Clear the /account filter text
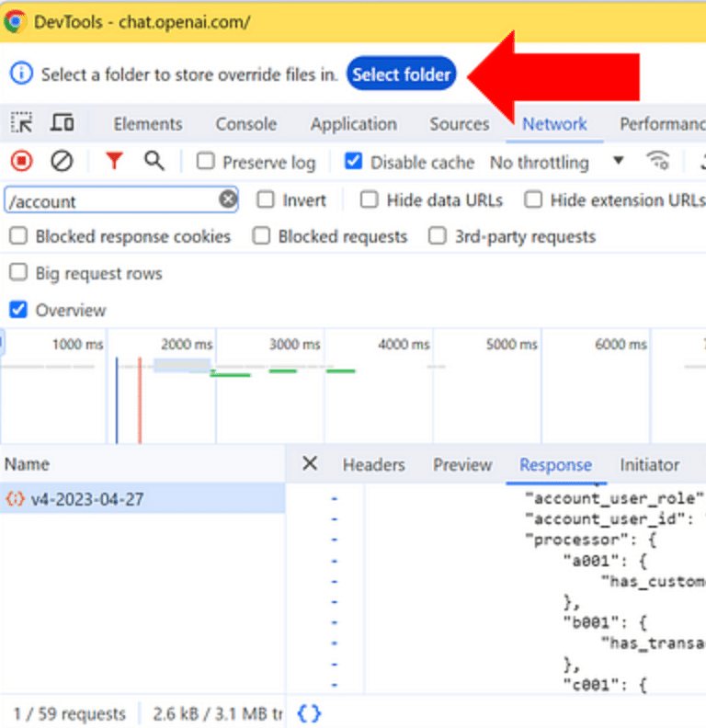The height and width of the screenshot is (728, 706). tap(227, 199)
